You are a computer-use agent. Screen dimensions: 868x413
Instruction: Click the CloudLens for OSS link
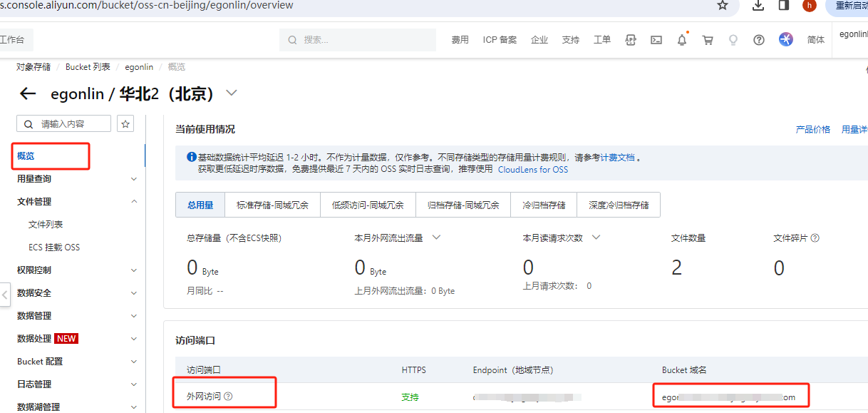click(x=532, y=170)
